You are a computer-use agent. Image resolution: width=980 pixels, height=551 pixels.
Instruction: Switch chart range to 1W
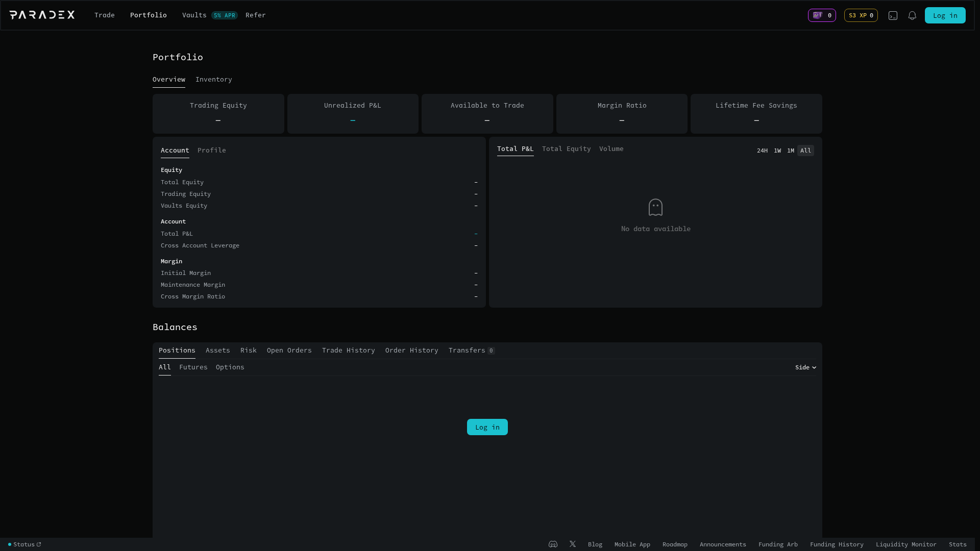(777, 151)
